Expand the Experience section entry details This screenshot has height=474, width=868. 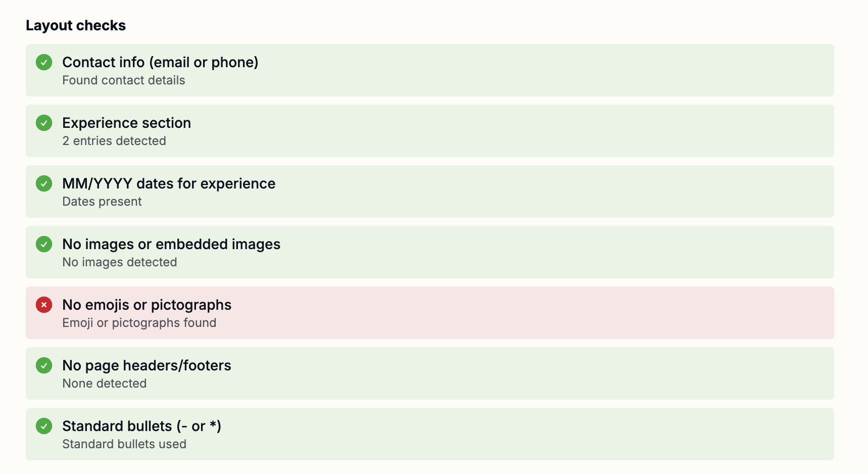pos(429,130)
